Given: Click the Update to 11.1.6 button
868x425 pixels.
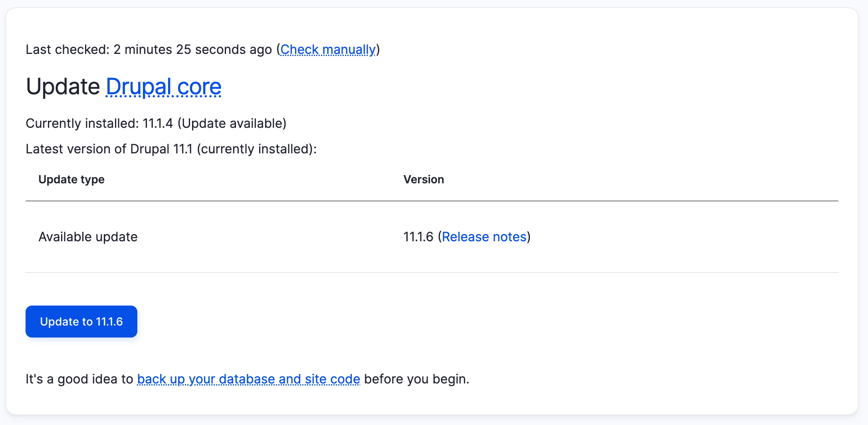Looking at the screenshot, I should pos(81,321).
